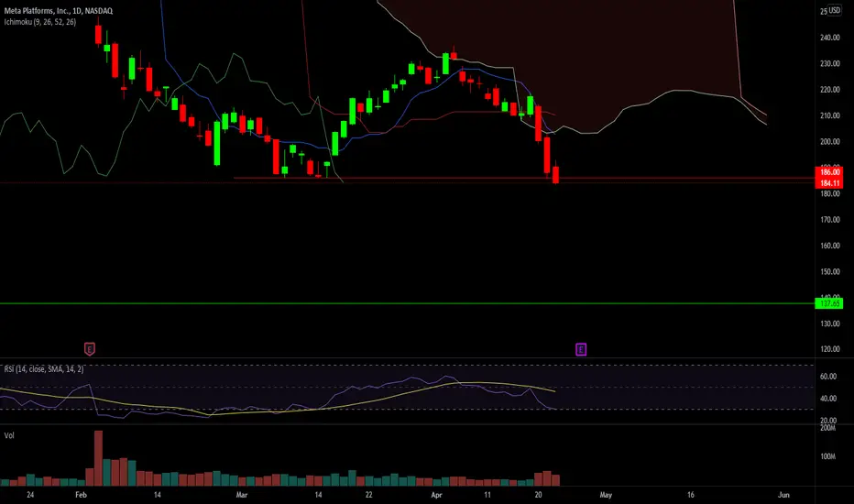The width and height of the screenshot is (854, 504).
Task: Click the tallest red volume bar in February
Action: 99,457
